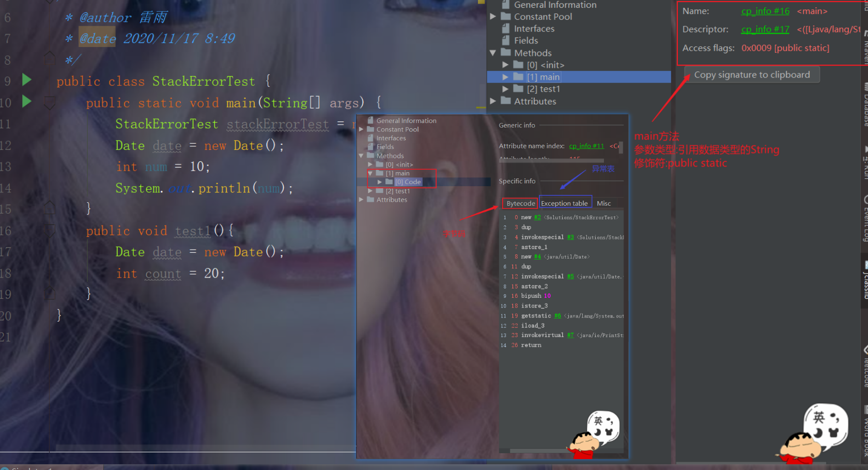Switch to the Misc tab

[x=604, y=203]
